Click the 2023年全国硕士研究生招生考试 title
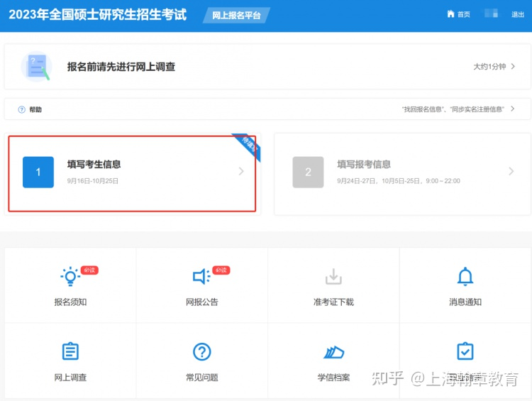This screenshot has height=401, width=532. click(x=98, y=15)
